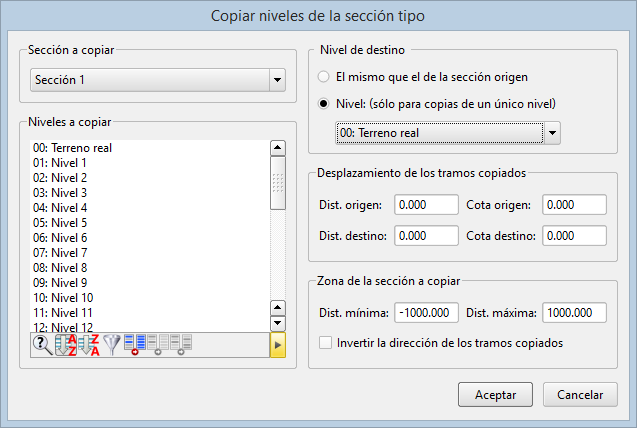Click the lower up arrow of the list scrollbar

pos(278,308)
